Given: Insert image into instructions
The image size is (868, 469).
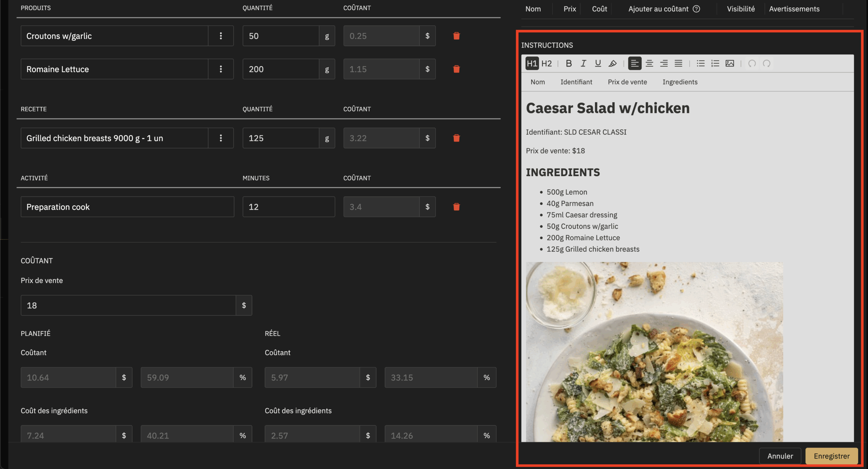Looking at the screenshot, I should [x=730, y=63].
